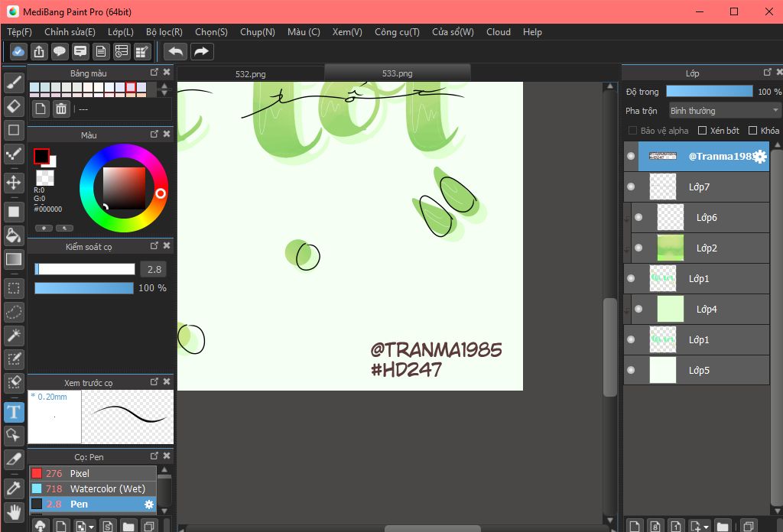Hide the Lớp4 layer
Viewport: 783px width, 532px height.
(638, 309)
